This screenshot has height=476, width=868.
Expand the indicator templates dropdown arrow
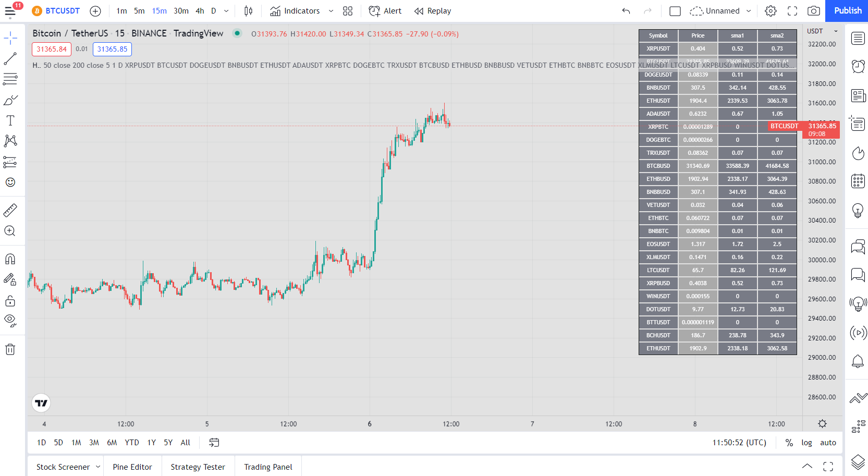pyautogui.click(x=331, y=10)
